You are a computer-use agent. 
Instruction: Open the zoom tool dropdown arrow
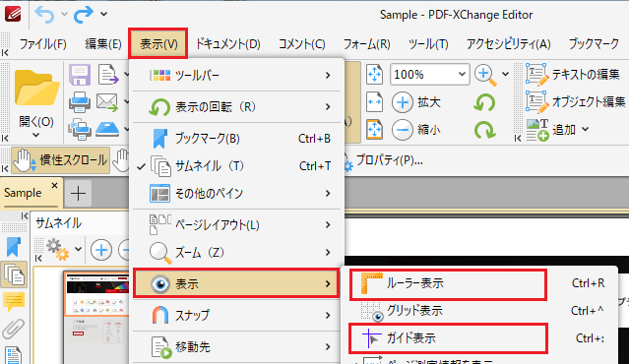(505, 74)
